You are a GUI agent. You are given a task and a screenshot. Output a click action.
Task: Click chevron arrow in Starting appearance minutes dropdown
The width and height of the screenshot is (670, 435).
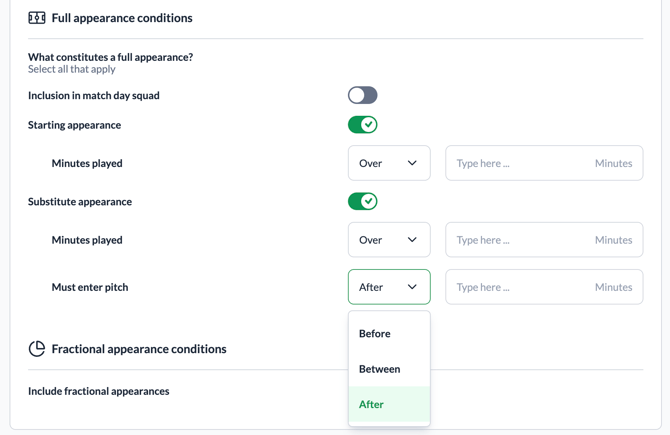tap(412, 163)
